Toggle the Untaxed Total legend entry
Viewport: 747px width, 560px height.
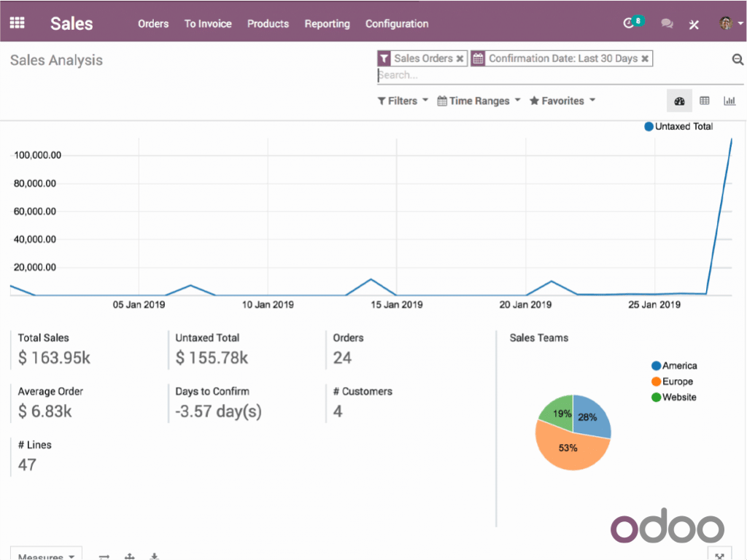tap(678, 126)
